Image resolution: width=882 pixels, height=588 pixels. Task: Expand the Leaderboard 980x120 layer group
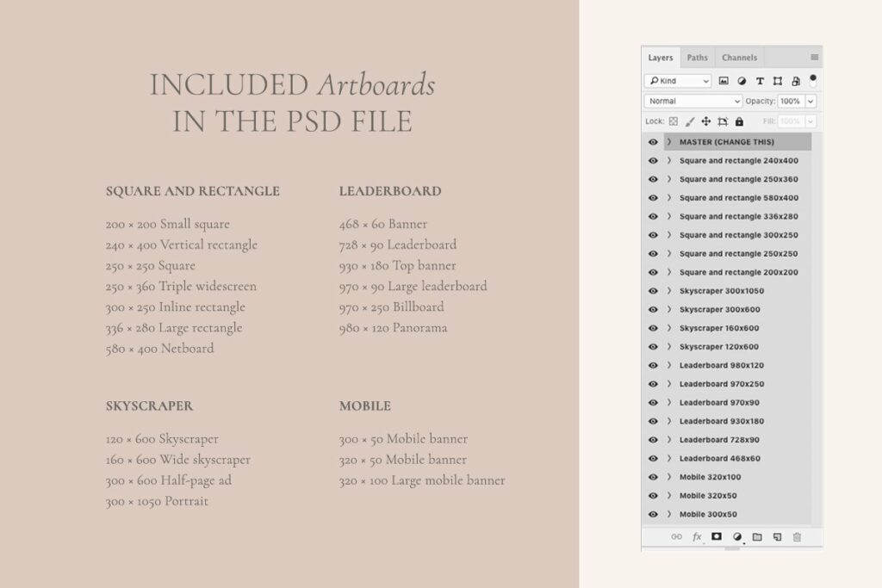pyautogui.click(x=669, y=365)
